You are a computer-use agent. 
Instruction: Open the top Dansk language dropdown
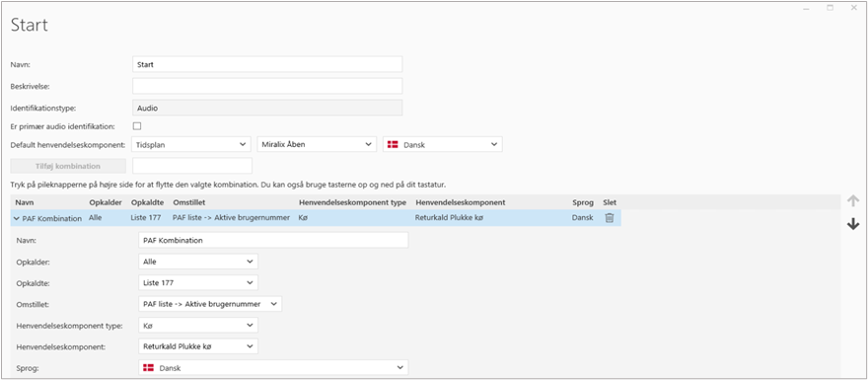[x=443, y=144]
